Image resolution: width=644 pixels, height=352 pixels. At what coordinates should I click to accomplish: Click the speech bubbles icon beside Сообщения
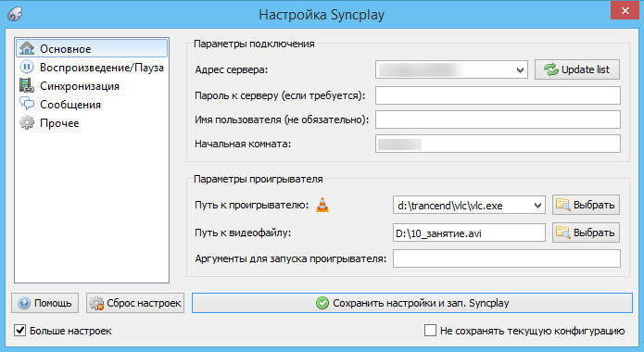coord(27,104)
